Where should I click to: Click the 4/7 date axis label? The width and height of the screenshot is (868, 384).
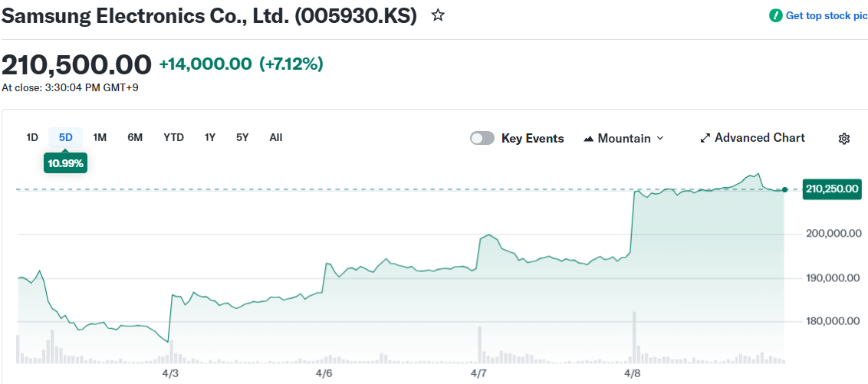point(478,373)
